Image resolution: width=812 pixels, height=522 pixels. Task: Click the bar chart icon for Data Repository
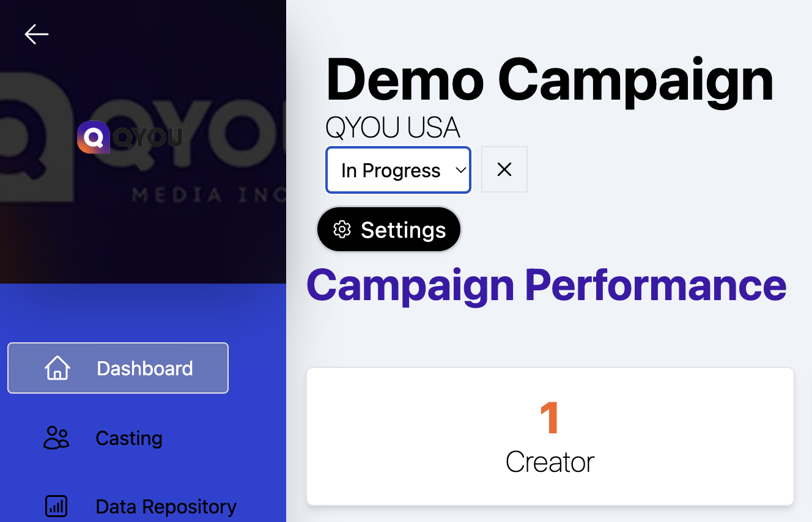coord(56,506)
